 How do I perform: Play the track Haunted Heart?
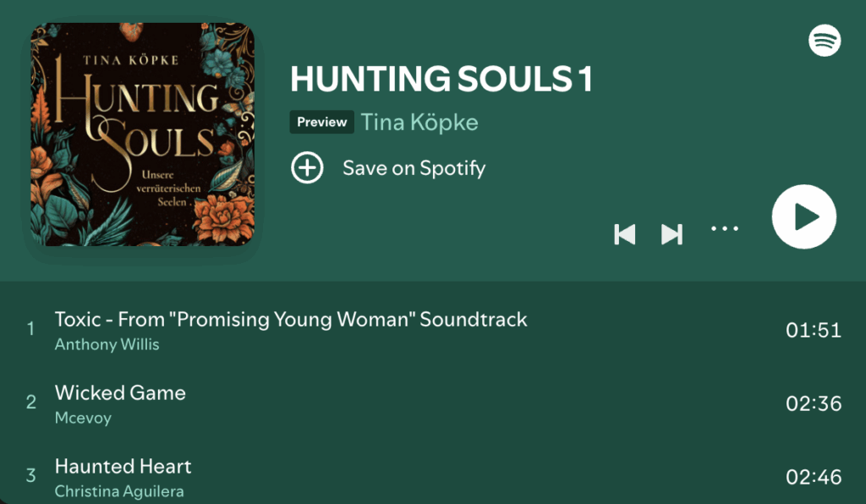(x=123, y=466)
